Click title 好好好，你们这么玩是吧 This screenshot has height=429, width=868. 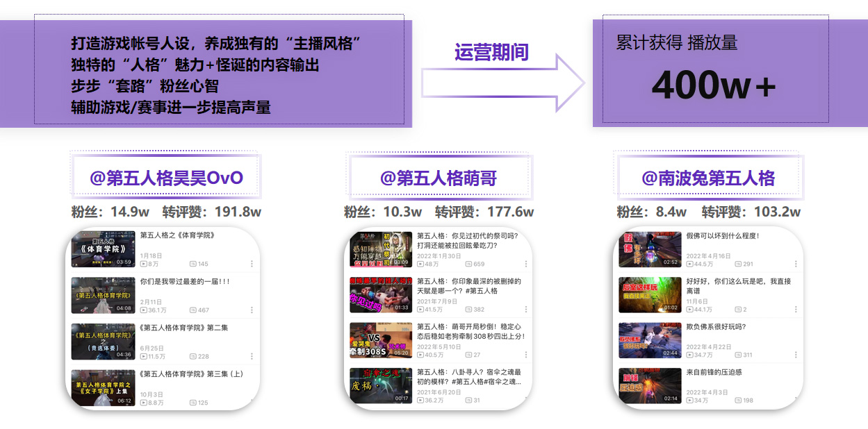pyautogui.click(x=738, y=286)
